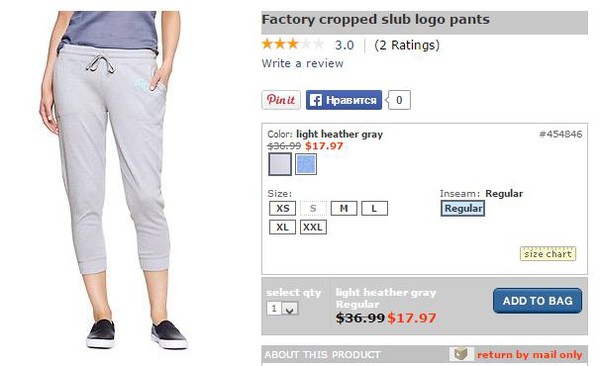Viewport: 600px width, 366px height.
Task: Choose the light heather gray swatch
Action: tap(280, 164)
